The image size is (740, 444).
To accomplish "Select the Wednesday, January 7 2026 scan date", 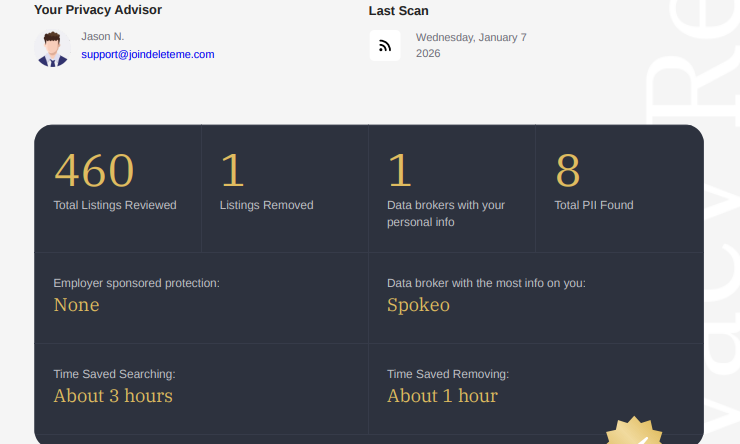I will [x=471, y=45].
